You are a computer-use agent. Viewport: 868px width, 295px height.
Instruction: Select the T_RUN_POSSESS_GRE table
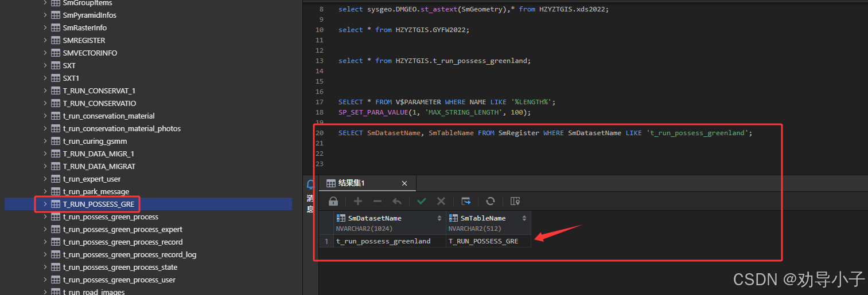[x=99, y=204]
